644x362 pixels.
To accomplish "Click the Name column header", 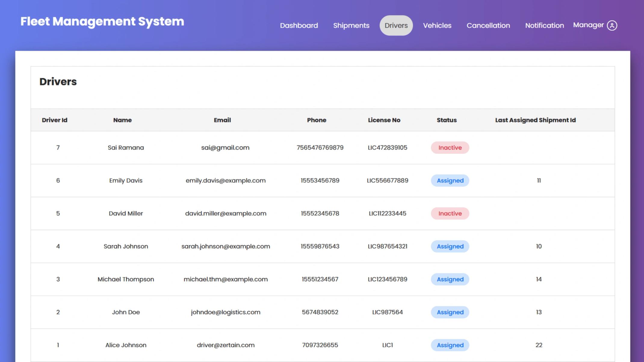I will pyautogui.click(x=122, y=120).
